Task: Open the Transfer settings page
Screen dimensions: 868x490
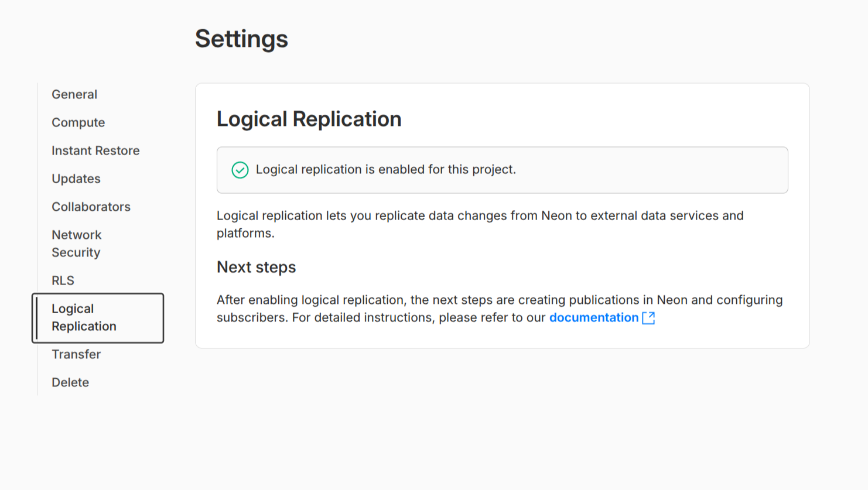Action: click(x=76, y=354)
